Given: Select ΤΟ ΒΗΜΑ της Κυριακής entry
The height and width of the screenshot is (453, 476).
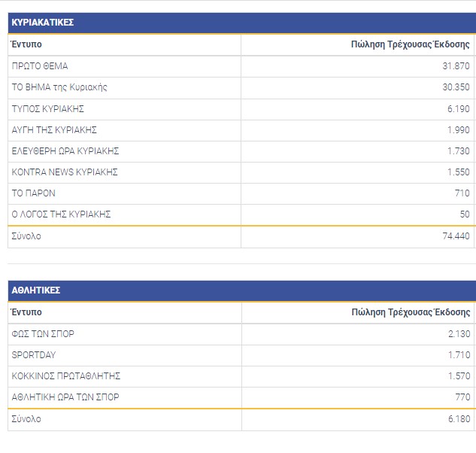Looking at the screenshot, I should click(x=59, y=87).
